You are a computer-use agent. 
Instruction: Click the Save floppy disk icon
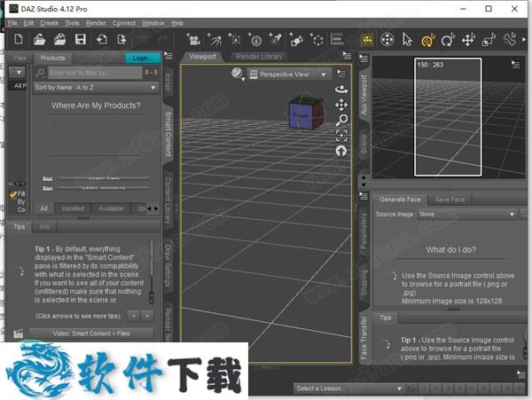pos(81,39)
